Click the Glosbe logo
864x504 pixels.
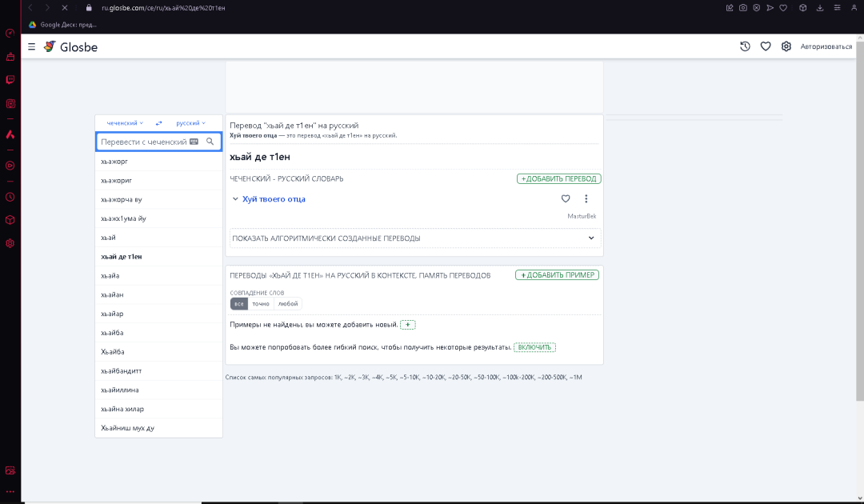pyautogui.click(x=70, y=47)
